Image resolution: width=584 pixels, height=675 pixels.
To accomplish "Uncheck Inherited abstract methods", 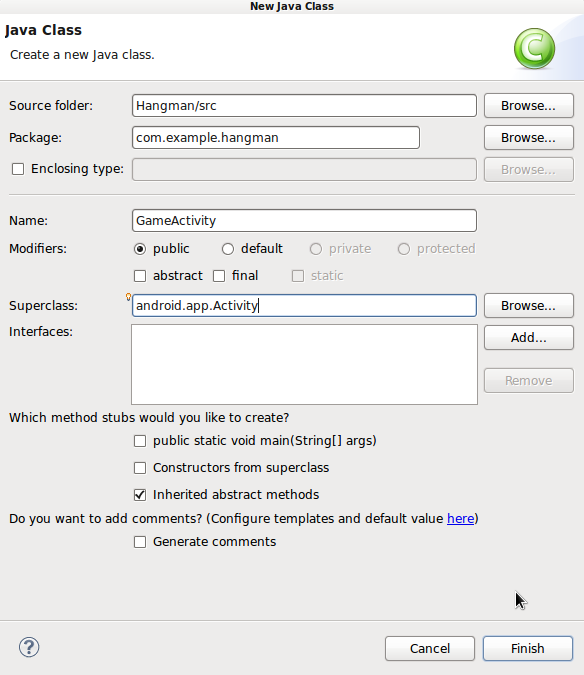I will tap(140, 495).
